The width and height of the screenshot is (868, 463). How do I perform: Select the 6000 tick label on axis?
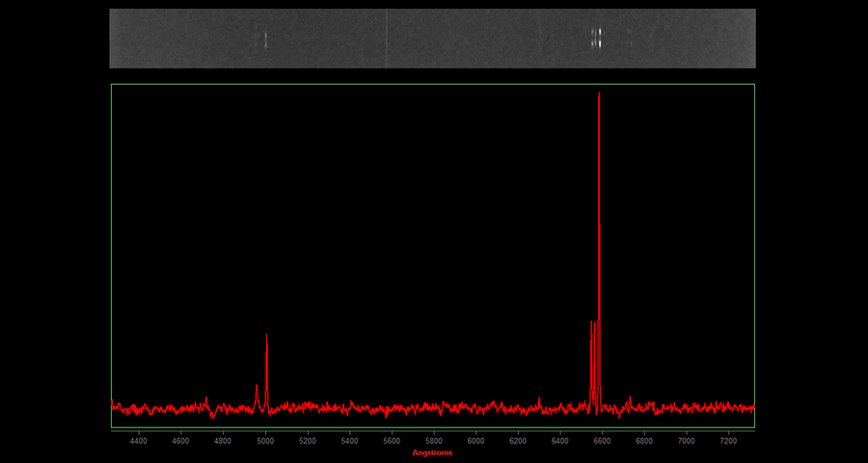click(x=475, y=441)
